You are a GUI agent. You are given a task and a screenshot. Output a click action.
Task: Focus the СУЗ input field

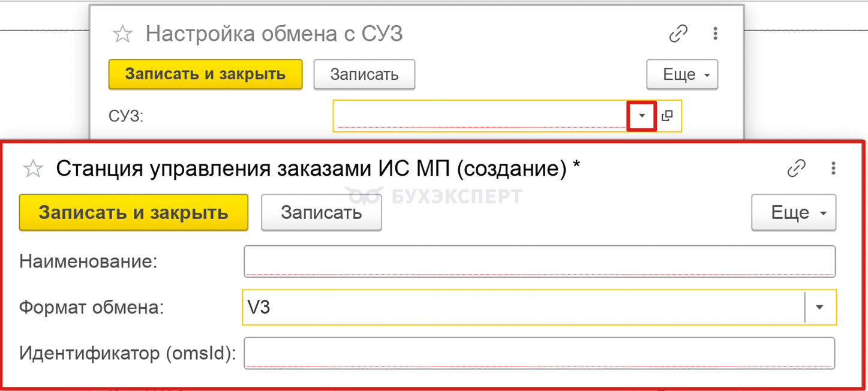pos(480,116)
